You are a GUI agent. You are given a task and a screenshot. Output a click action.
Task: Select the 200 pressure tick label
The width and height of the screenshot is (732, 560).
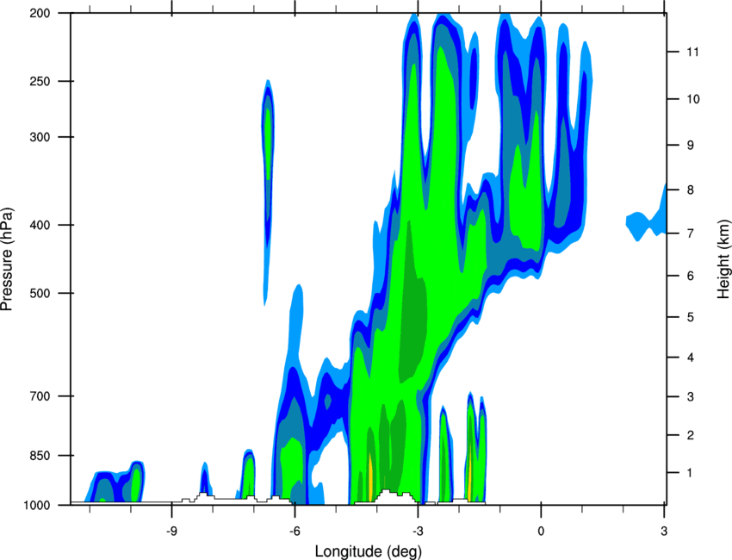(40, 13)
